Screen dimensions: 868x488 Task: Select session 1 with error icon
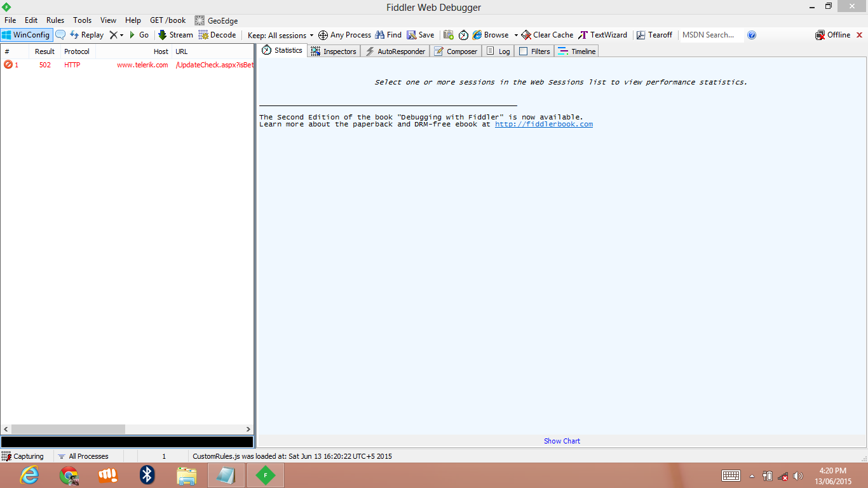[9, 65]
